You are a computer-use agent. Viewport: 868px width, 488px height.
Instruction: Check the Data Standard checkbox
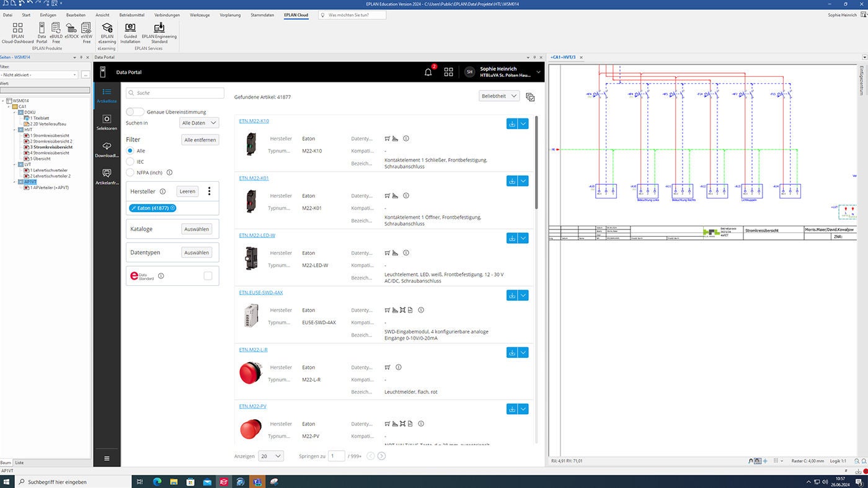(x=208, y=276)
